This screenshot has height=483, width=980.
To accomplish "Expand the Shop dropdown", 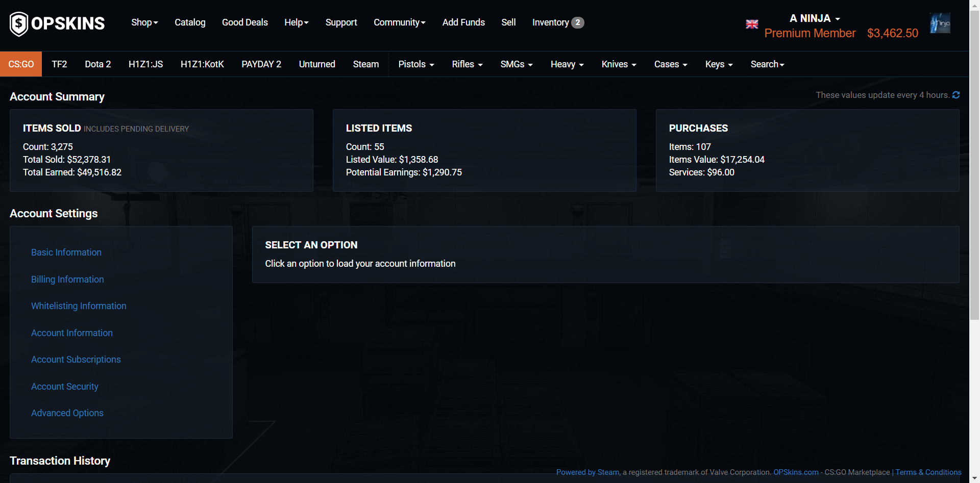I will click(144, 22).
